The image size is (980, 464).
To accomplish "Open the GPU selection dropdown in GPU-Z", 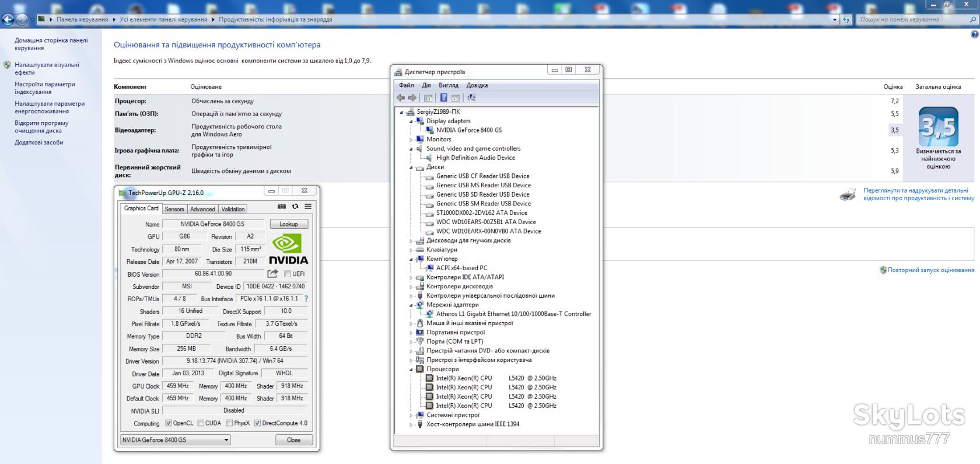I will point(176,440).
